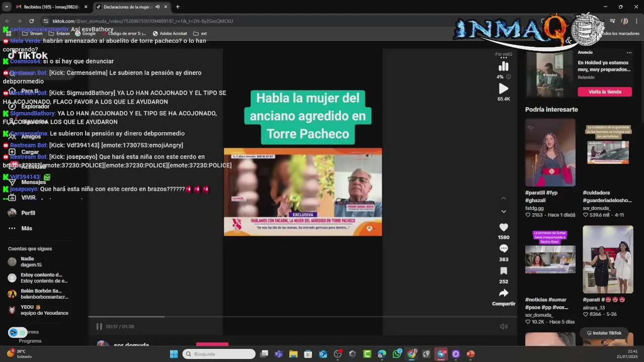Viewport: 644px width, 362px height.
Task: Open WhatsApp from the taskbar
Action: 397,354
